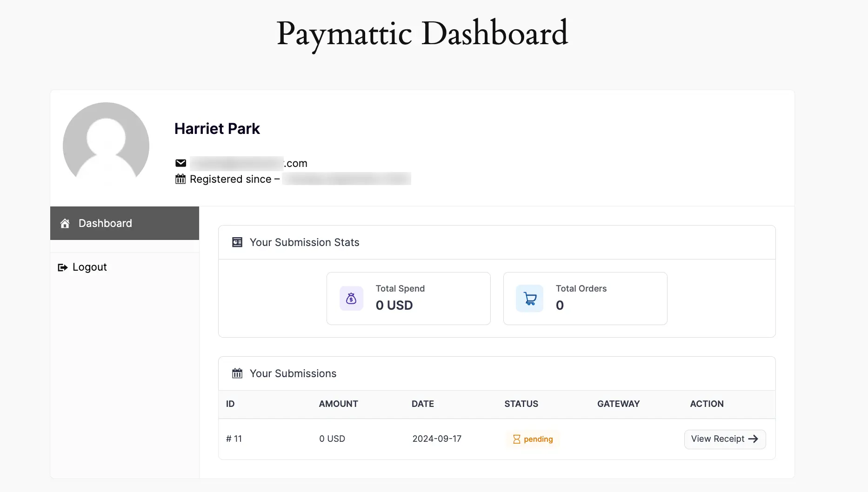Click the STATUS column header
Image resolution: width=868 pixels, height=492 pixels.
click(x=521, y=404)
